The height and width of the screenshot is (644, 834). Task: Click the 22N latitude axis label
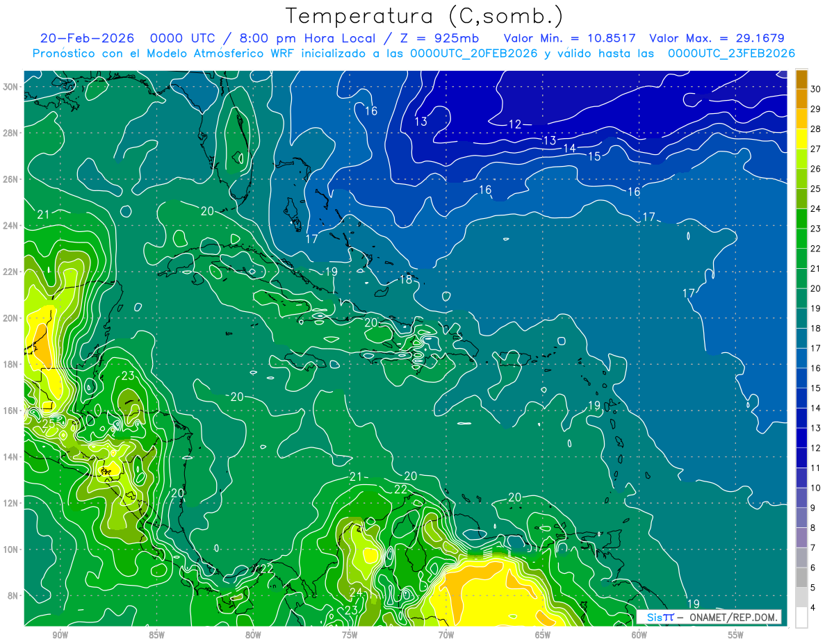pyautogui.click(x=11, y=272)
